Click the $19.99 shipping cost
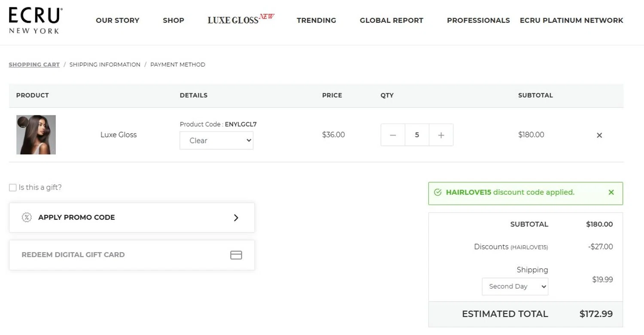Image resolution: width=644 pixels, height=335 pixels. (603, 280)
